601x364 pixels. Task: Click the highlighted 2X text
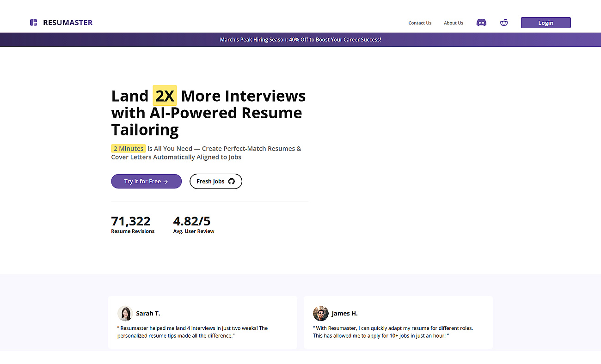[165, 96]
